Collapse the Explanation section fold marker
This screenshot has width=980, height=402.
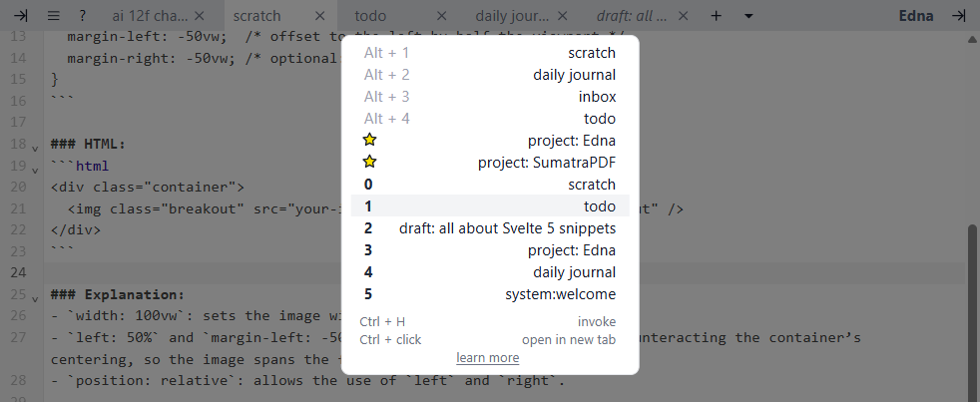pyautogui.click(x=35, y=297)
